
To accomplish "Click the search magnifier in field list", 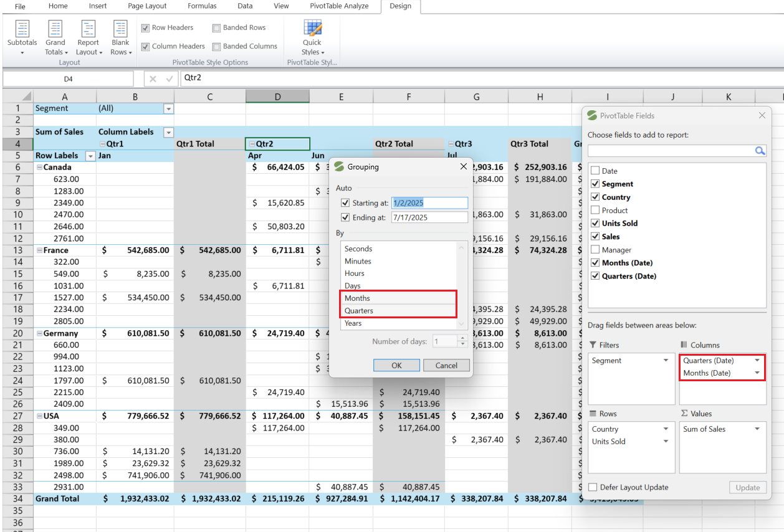I will pos(760,151).
